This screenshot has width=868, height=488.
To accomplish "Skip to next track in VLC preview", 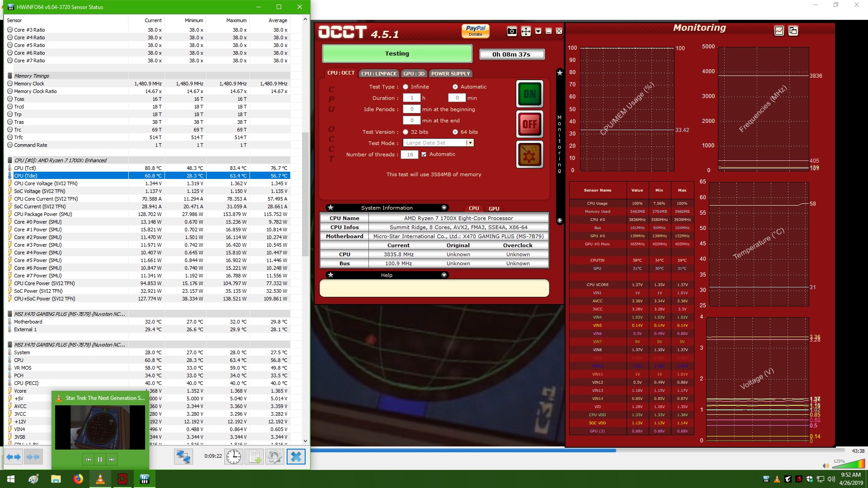I will point(111,460).
